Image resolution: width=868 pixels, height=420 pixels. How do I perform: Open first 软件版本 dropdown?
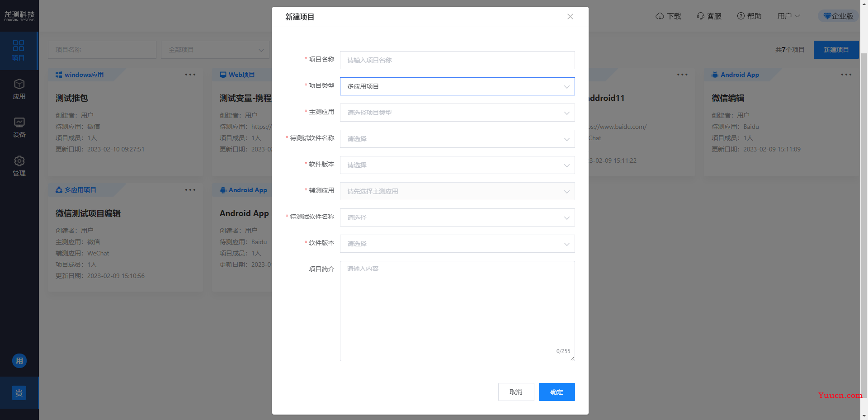(457, 165)
